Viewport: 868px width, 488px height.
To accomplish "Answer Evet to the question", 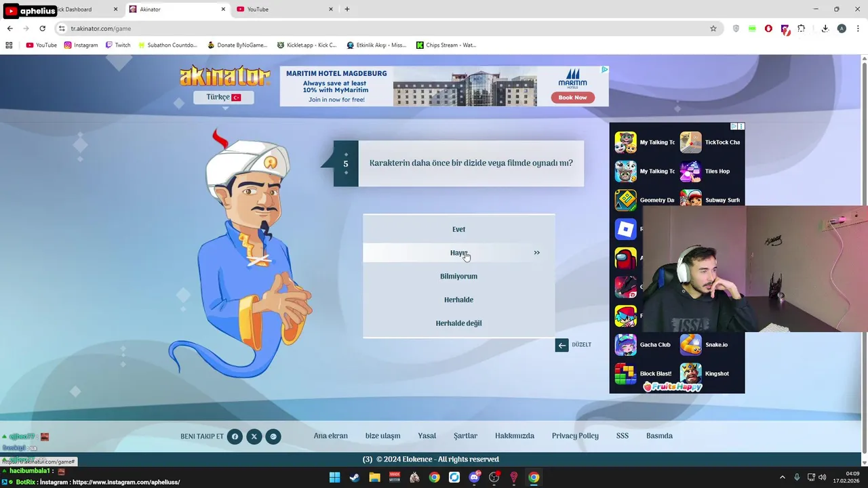I will [458, 229].
